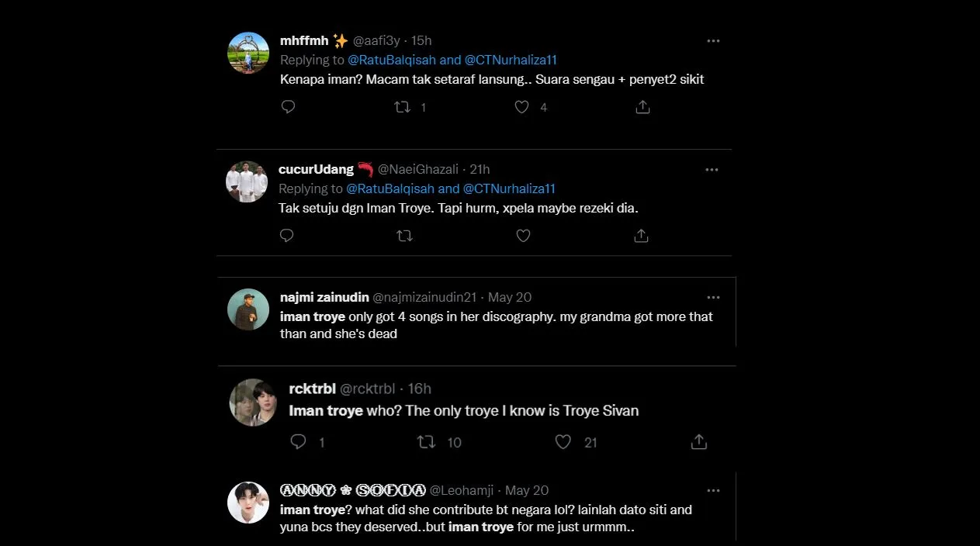
Task: Reply to mhffmh's tweet
Action: [x=288, y=107]
